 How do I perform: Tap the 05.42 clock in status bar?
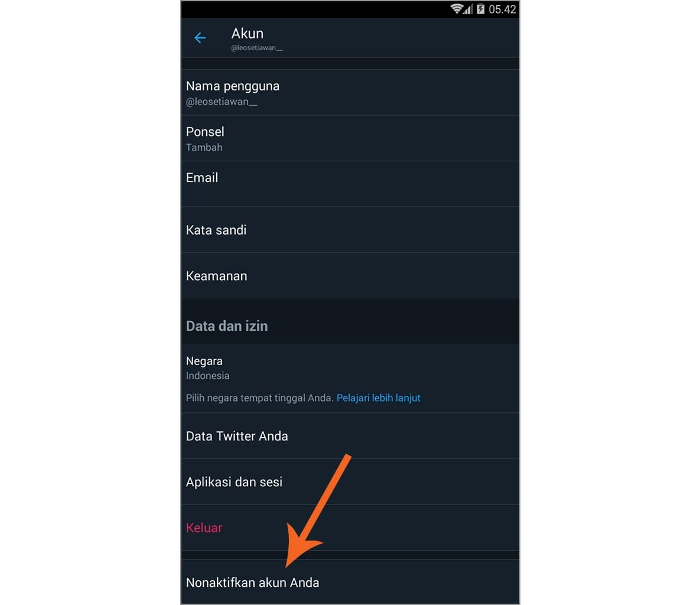(x=502, y=9)
